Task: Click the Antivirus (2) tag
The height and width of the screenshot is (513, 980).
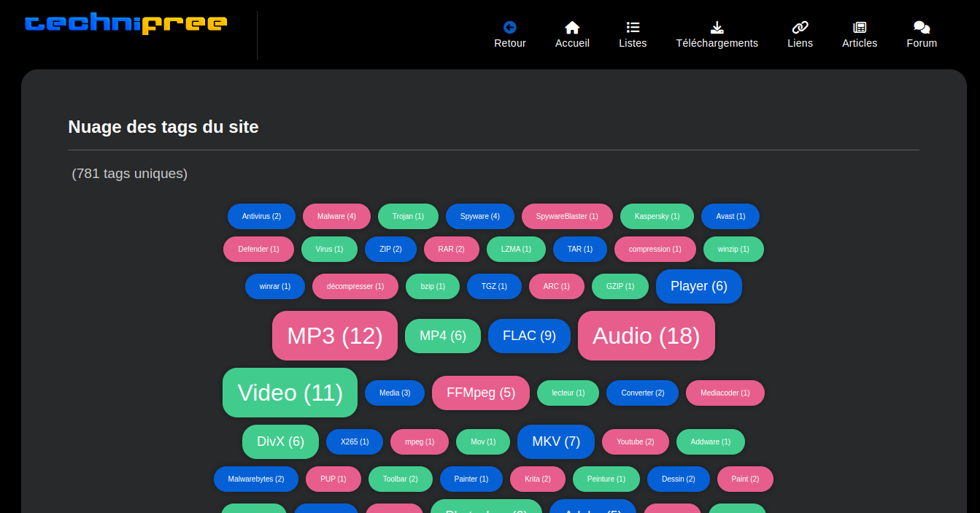Action: tap(261, 216)
